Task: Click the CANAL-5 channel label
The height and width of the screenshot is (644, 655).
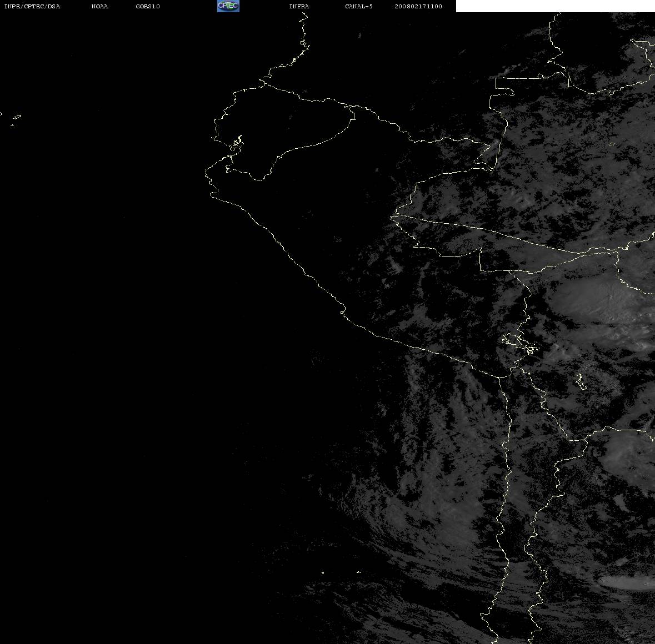Action: [x=359, y=6]
